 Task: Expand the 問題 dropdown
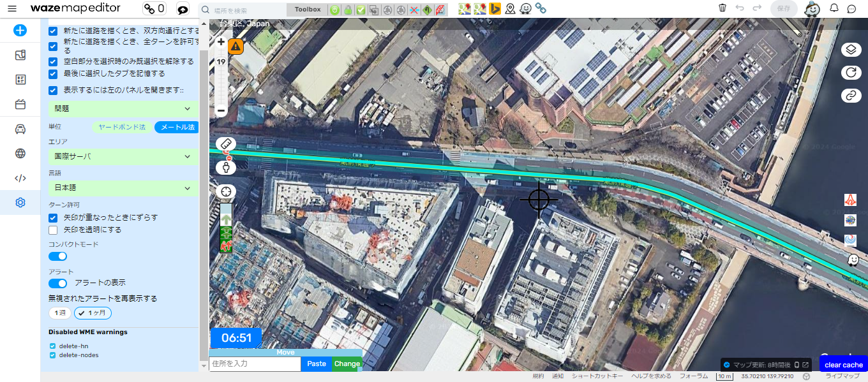tap(124, 108)
